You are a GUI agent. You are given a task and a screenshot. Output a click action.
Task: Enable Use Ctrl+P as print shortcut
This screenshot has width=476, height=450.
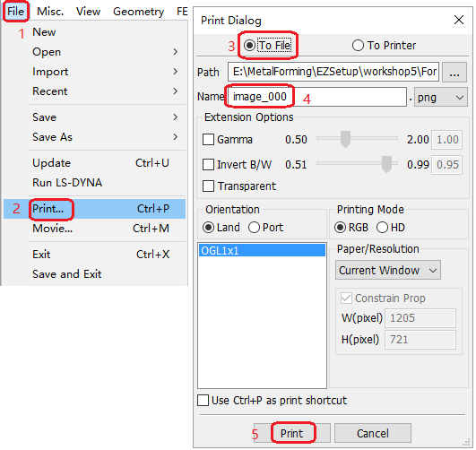(203, 400)
